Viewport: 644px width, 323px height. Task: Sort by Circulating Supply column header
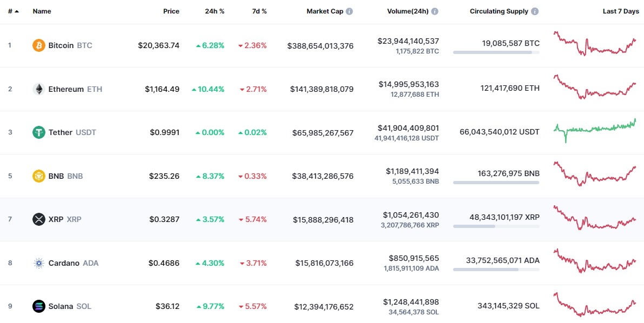click(499, 11)
